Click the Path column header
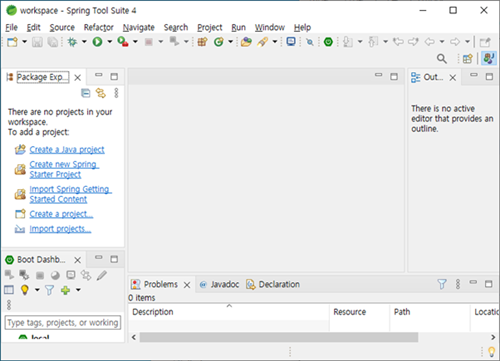The height and width of the screenshot is (361, 500). coord(430,312)
